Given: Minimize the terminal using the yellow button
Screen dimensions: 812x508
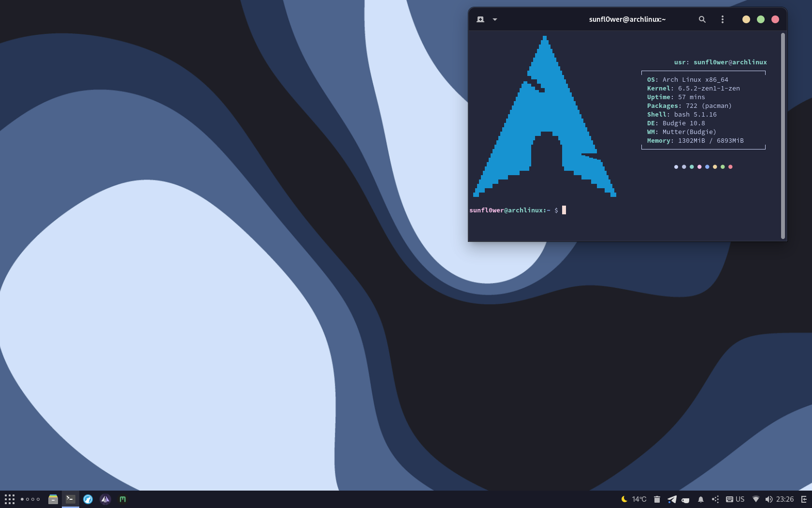Looking at the screenshot, I should tap(746, 19).
